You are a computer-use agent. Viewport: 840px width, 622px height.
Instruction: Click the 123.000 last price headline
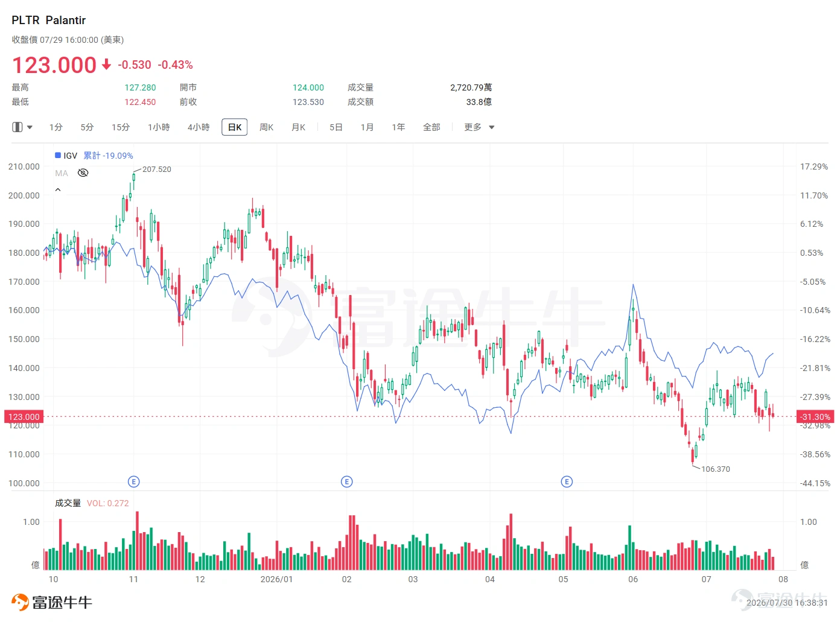(x=54, y=65)
